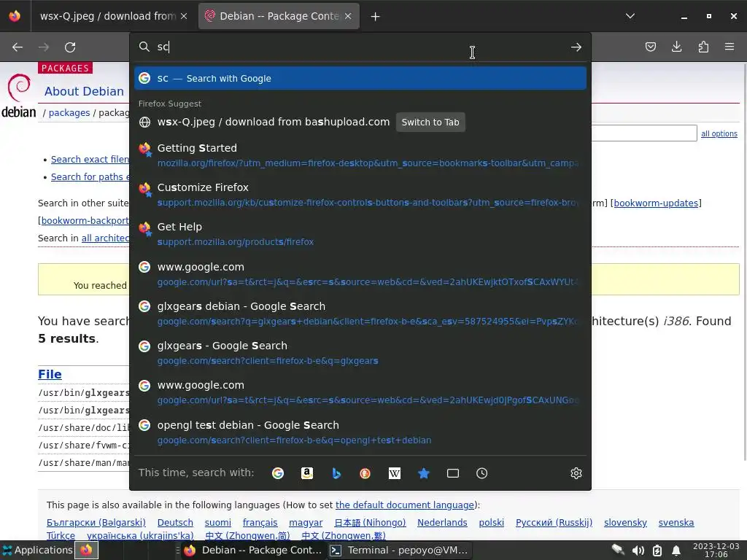
Task: Open the Downloads panel
Action: click(x=676, y=47)
